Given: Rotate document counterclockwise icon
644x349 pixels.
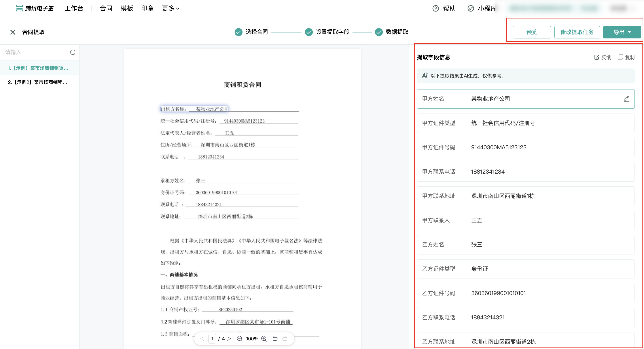Looking at the screenshot, I should point(275,338).
